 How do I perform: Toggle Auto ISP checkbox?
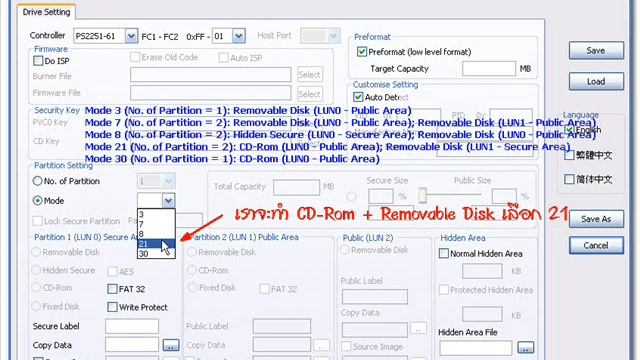click(223, 58)
